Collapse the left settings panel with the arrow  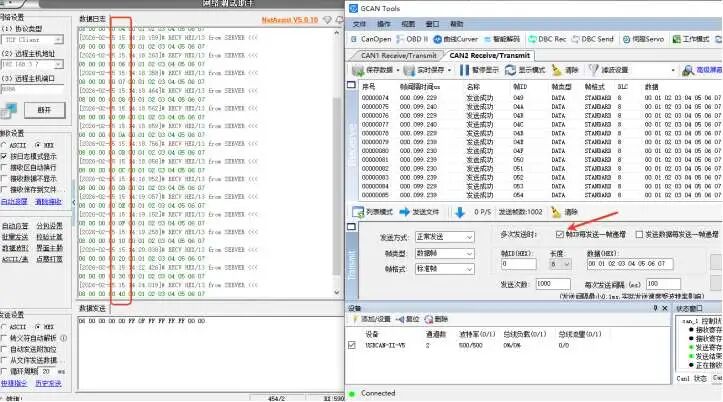coord(74,203)
